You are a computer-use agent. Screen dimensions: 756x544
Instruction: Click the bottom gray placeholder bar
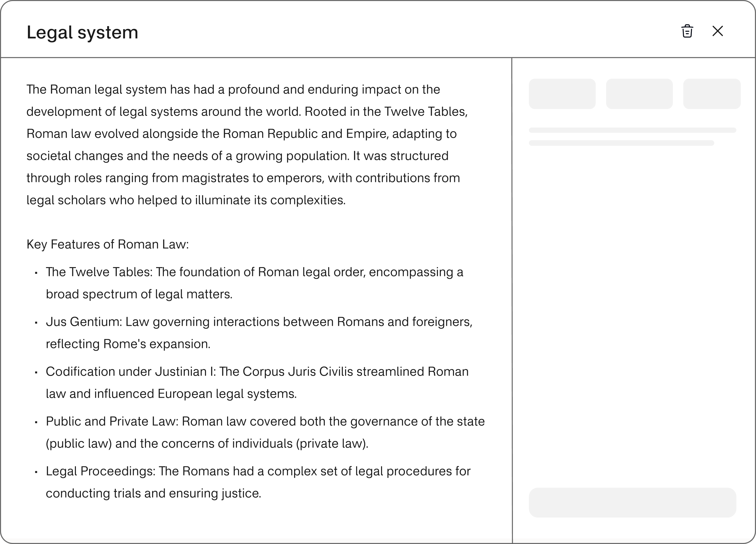click(632, 502)
